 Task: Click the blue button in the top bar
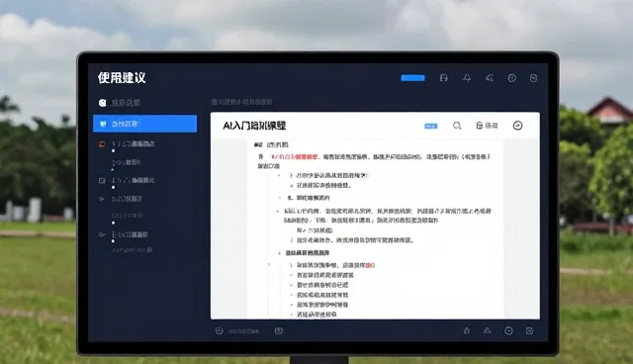click(x=412, y=78)
